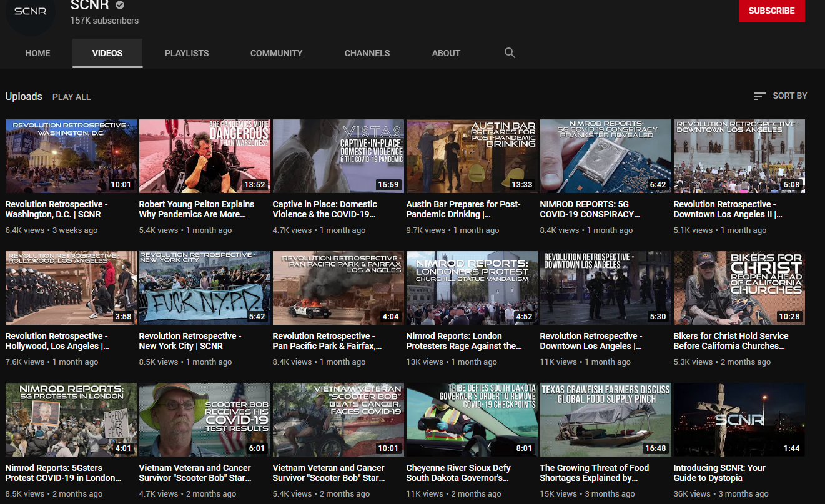Open Revolution Retrospective Washington D.C. thumbnail
This screenshot has width=825, height=504.
(x=71, y=156)
